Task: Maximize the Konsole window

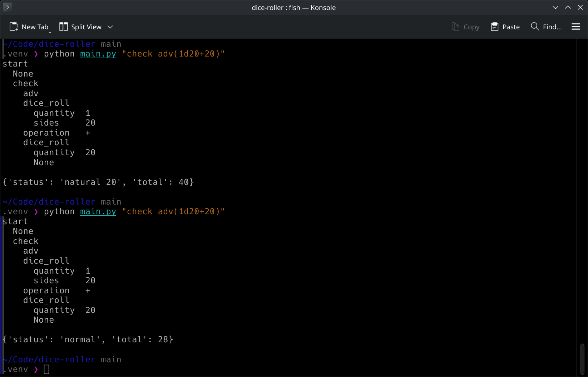Action: click(x=568, y=8)
